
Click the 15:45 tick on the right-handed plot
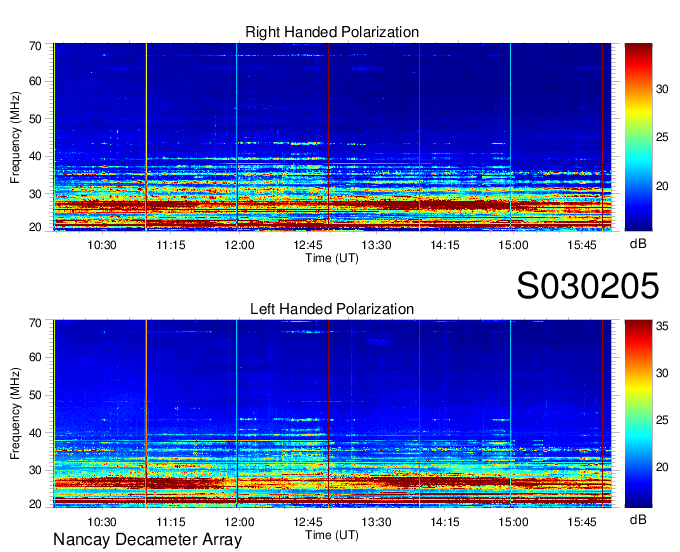[x=582, y=245]
